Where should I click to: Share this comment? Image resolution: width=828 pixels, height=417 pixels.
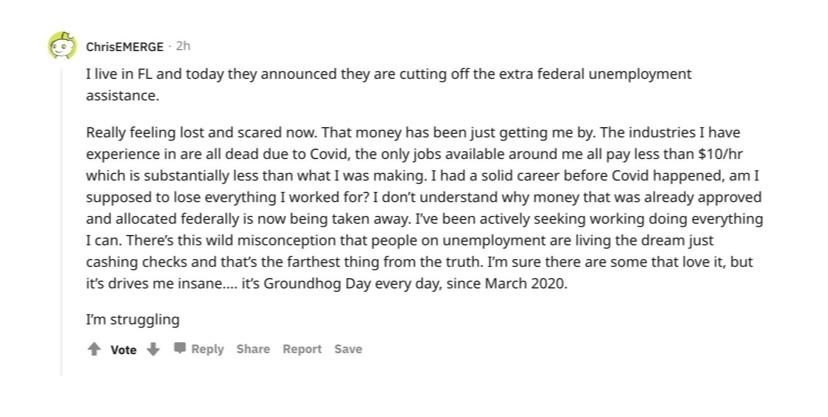click(x=253, y=349)
